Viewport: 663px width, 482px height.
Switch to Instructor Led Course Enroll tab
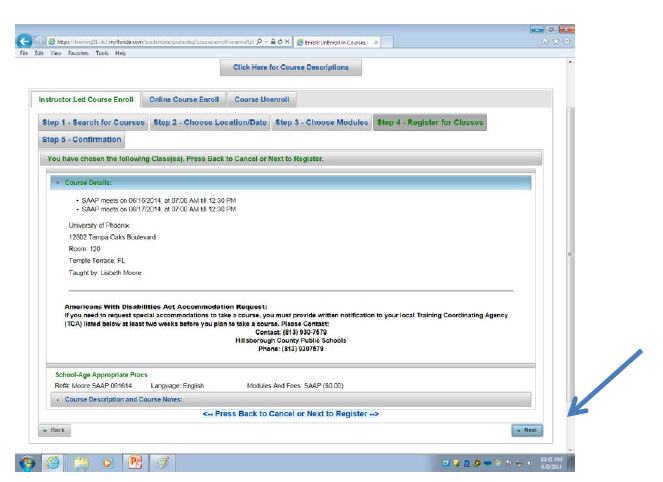coord(86,100)
